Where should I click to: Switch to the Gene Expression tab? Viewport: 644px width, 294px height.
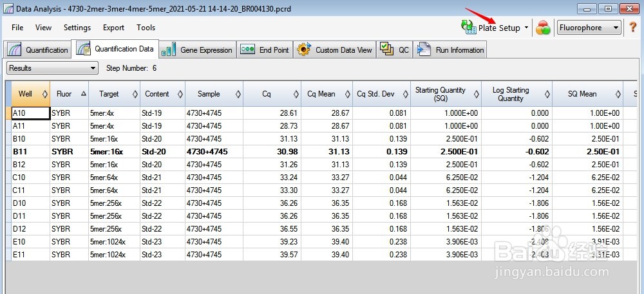pos(198,50)
